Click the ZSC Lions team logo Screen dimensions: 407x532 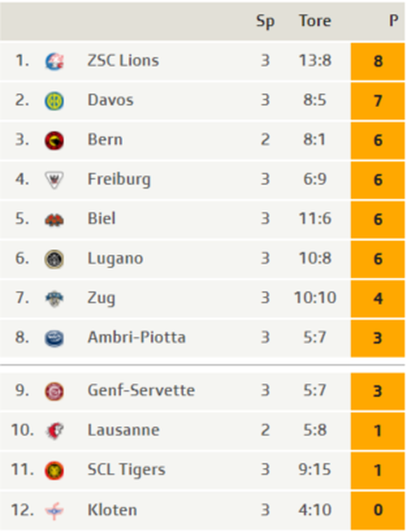point(55,62)
